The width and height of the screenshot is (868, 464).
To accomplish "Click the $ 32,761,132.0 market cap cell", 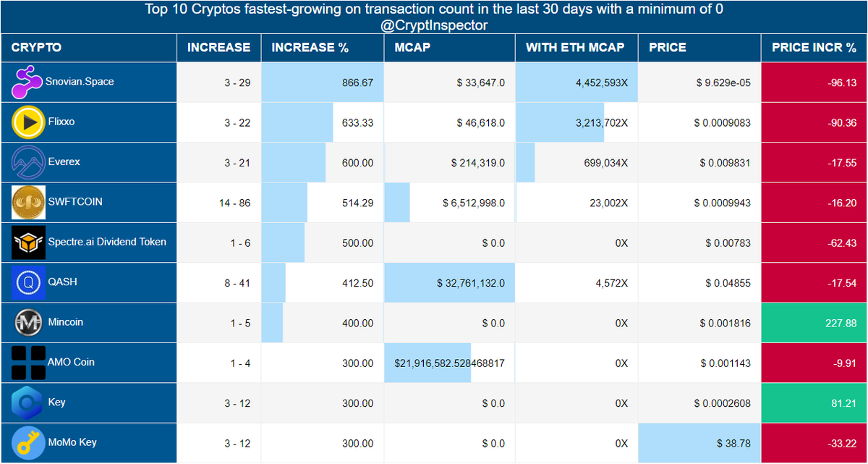I will (x=450, y=282).
